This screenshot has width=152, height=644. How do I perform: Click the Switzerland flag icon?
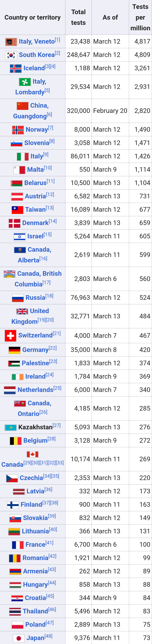[11, 335]
